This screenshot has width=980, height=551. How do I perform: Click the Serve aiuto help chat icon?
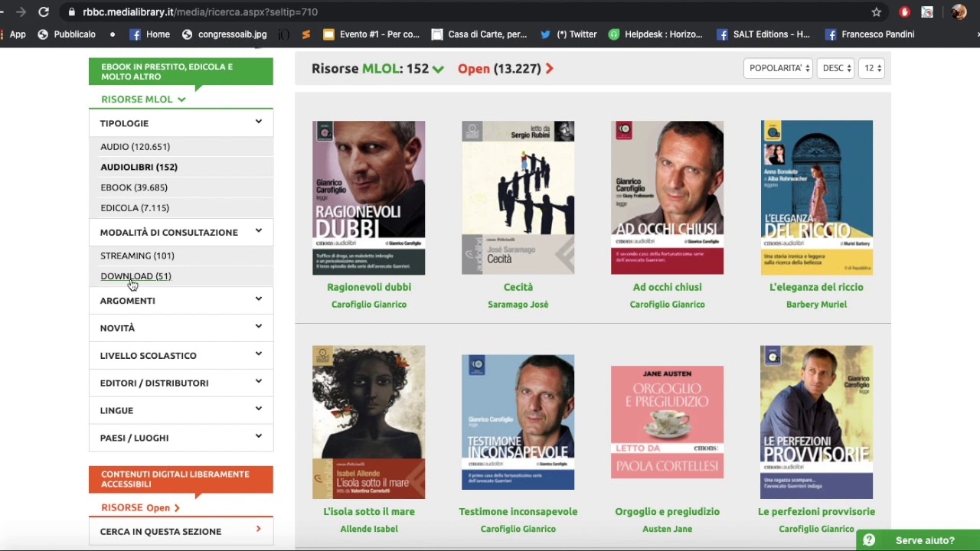point(869,540)
